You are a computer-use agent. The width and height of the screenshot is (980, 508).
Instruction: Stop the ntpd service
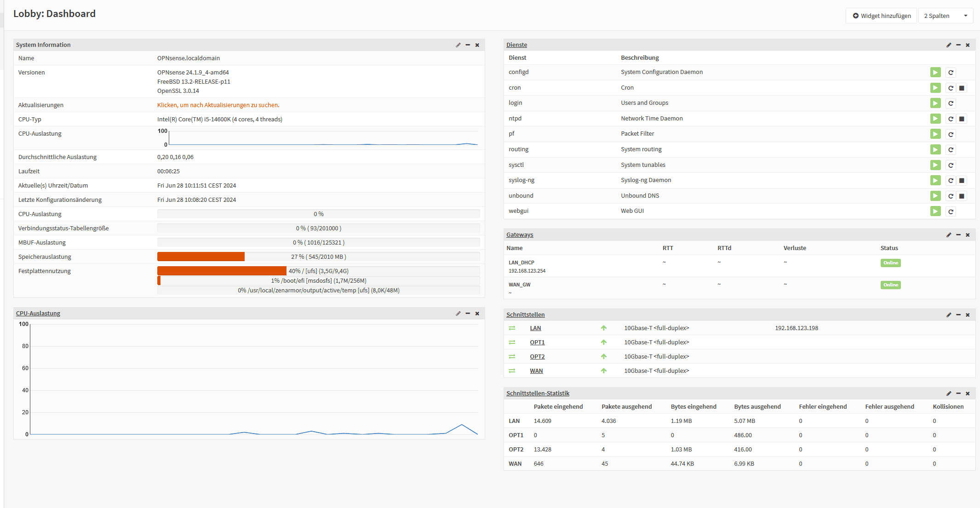tap(962, 119)
